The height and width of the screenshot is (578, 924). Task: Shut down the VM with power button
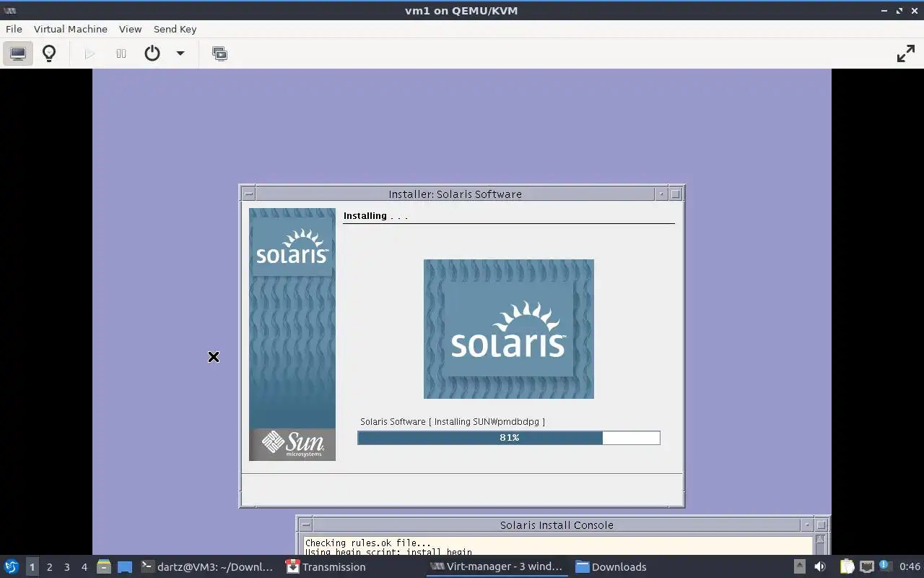(x=152, y=53)
